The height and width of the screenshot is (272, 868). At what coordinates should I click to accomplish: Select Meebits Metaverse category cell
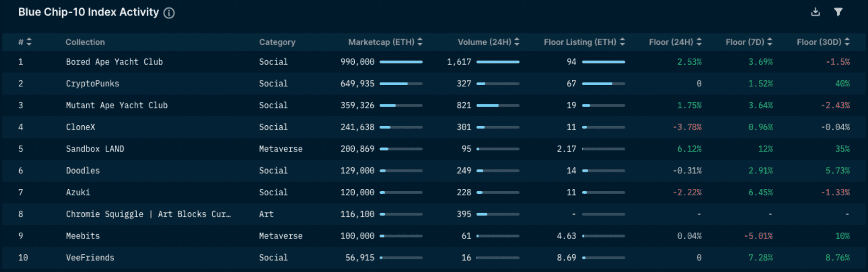coord(281,236)
